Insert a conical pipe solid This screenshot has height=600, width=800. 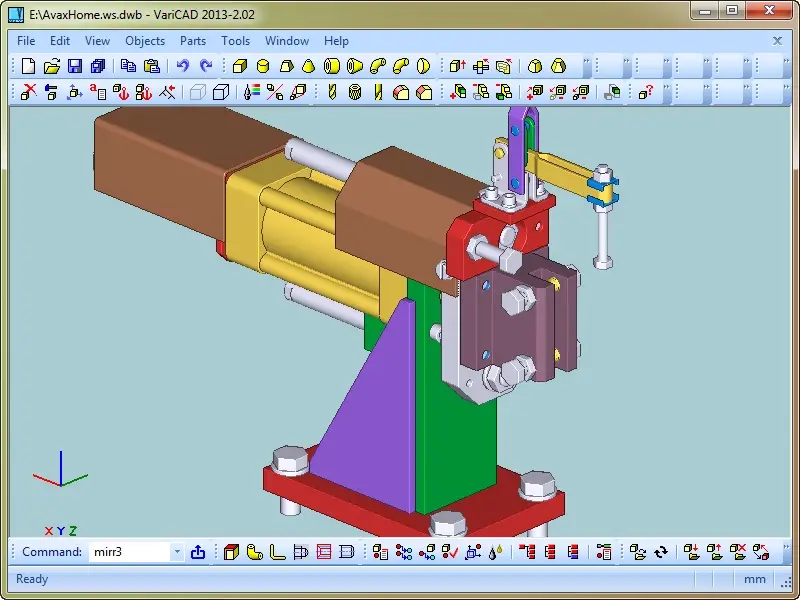click(x=355, y=66)
